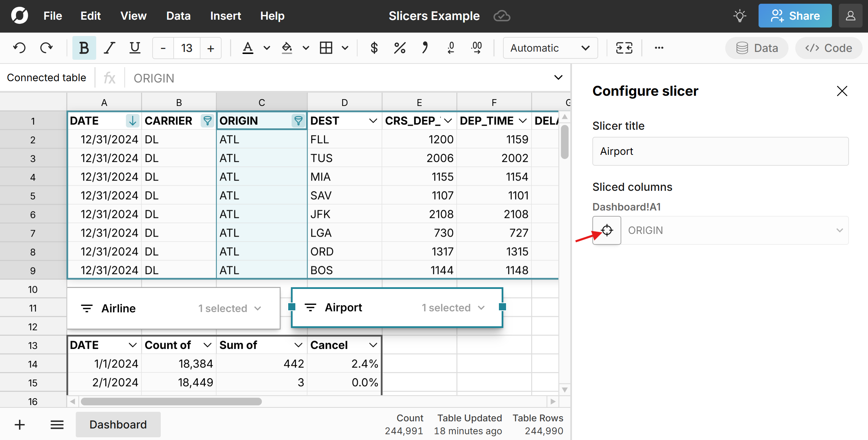Open the Automatic number format dropdown
This screenshot has width=868, height=440.
pos(550,48)
